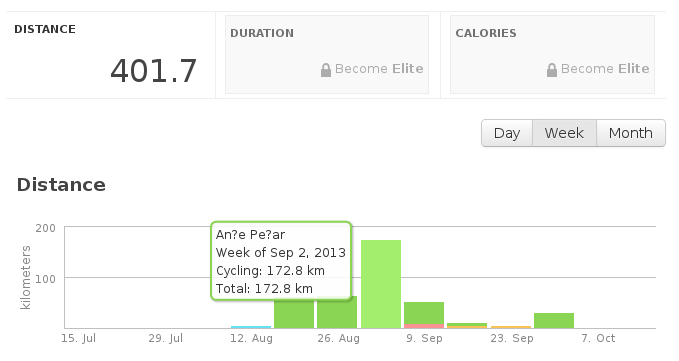Click the Week of Sep 2 tooltip
The width and height of the screenshot is (679, 361).
tap(281, 261)
